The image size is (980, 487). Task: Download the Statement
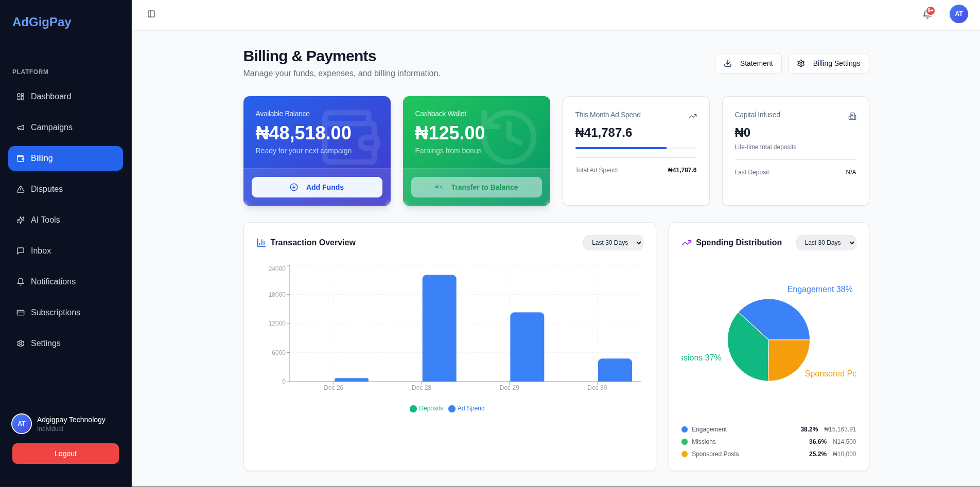point(748,63)
